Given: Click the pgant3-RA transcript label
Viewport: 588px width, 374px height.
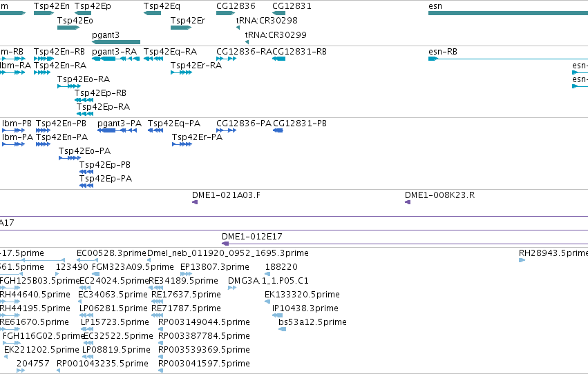Looking at the screenshot, I should coord(115,52).
